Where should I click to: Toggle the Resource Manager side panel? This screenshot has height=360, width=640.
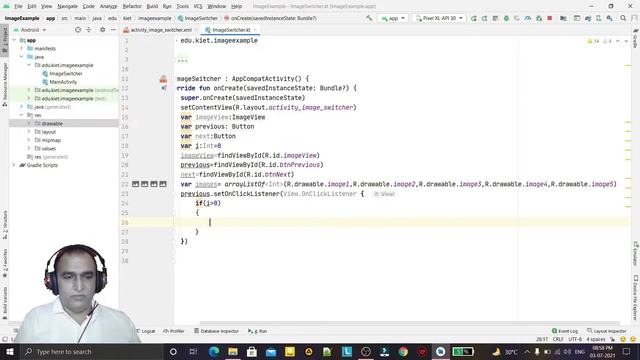(x=4, y=84)
